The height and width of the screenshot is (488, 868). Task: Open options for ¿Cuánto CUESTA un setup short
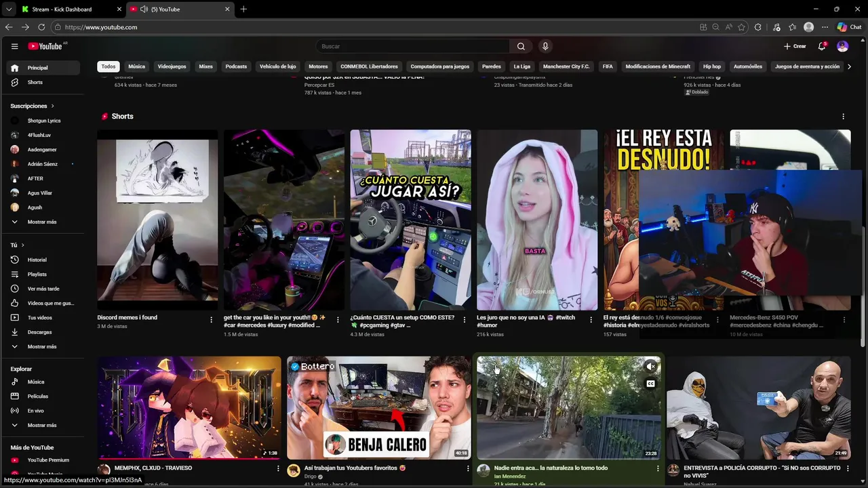(x=464, y=319)
